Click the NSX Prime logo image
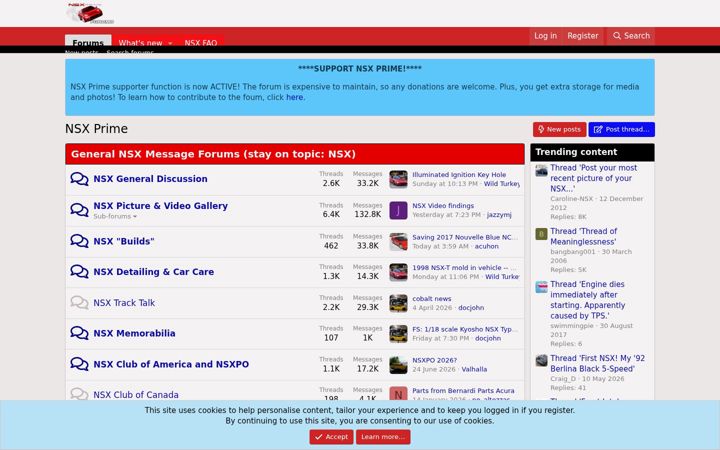Viewport: 720px width, 450px height. (x=90, y=12)
